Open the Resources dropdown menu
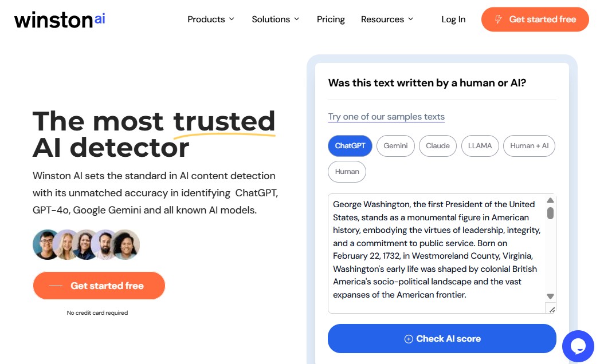Viewport: 600px width, 364px height. point(387,19)
